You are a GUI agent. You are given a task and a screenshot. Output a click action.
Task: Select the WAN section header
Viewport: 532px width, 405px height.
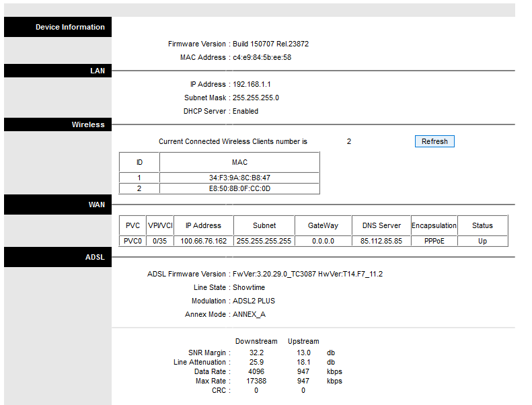pyautogui.click(x=58, y=205)
